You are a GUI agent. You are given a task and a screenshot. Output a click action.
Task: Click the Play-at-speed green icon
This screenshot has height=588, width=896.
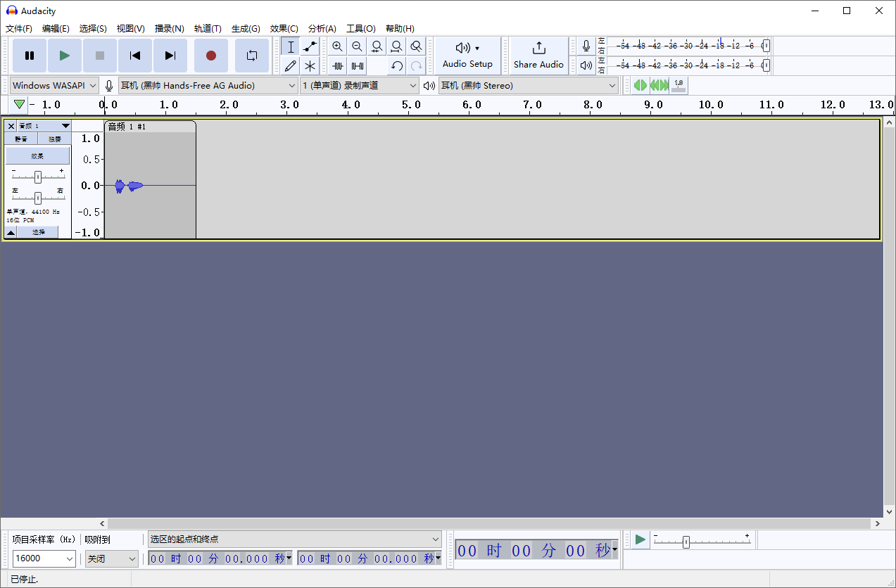(640, 85)
